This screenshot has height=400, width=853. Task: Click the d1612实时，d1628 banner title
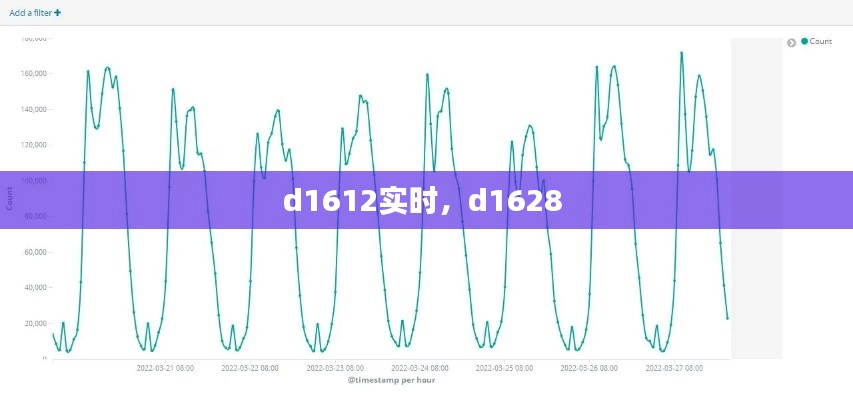423,201
